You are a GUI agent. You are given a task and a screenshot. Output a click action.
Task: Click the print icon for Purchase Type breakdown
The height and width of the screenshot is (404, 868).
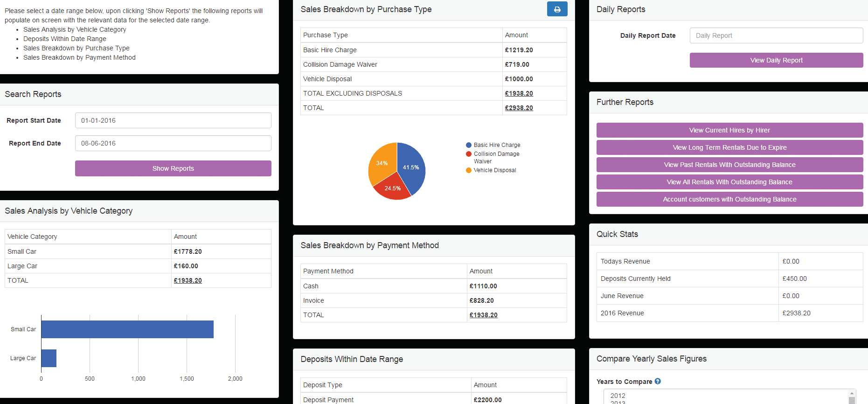coord(557,9)
